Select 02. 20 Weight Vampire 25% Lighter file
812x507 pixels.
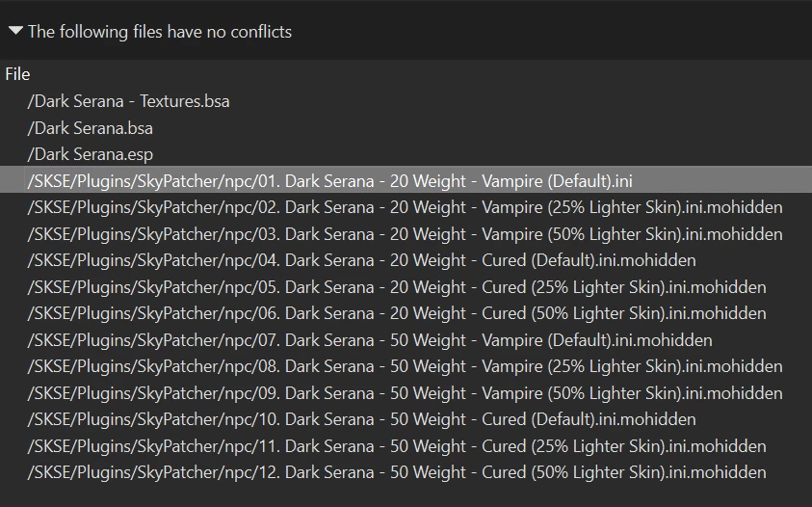click(405, 207)
